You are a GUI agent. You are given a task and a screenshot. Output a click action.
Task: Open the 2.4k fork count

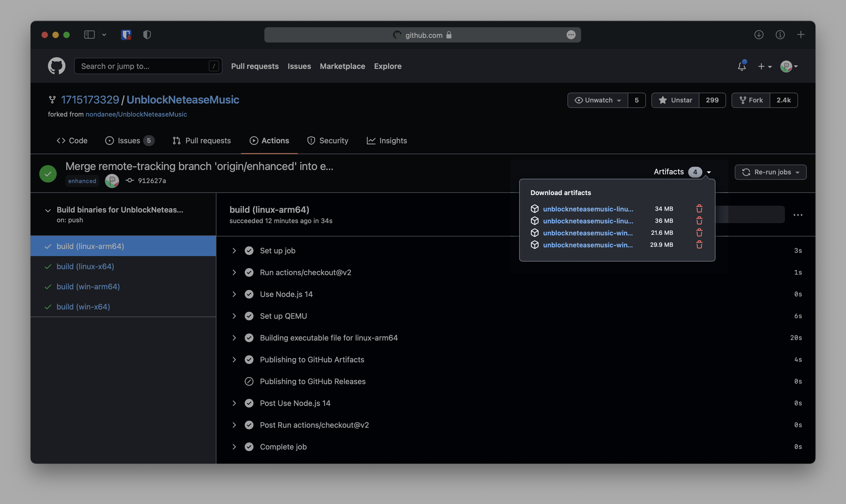[x=784, y=100]
